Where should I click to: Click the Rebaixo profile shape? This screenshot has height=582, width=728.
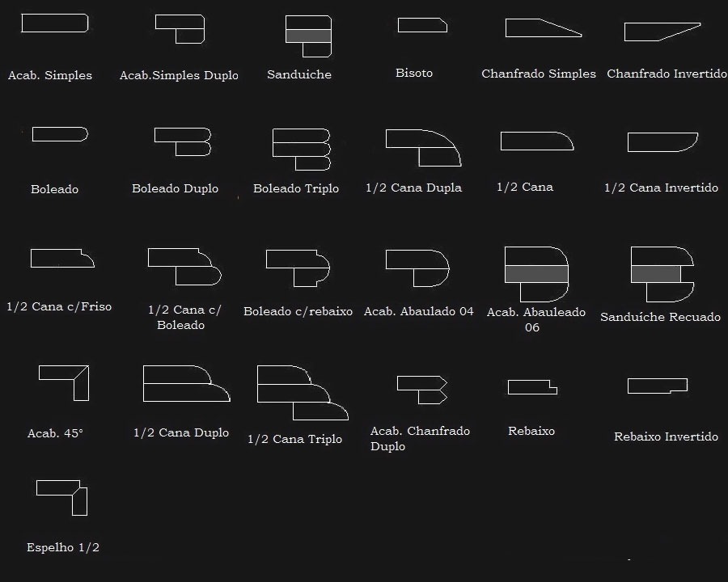pyautogui.click(x=532, y=387)
